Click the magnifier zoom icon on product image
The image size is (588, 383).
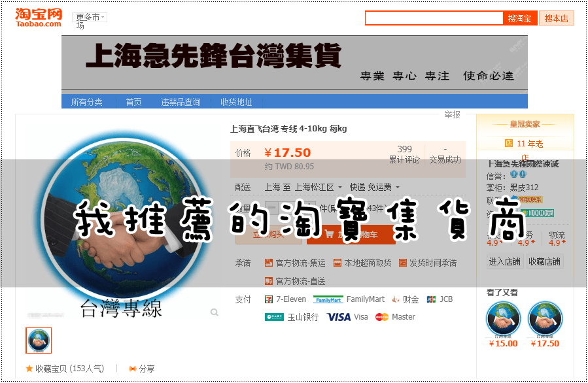[x=215, y=312]
